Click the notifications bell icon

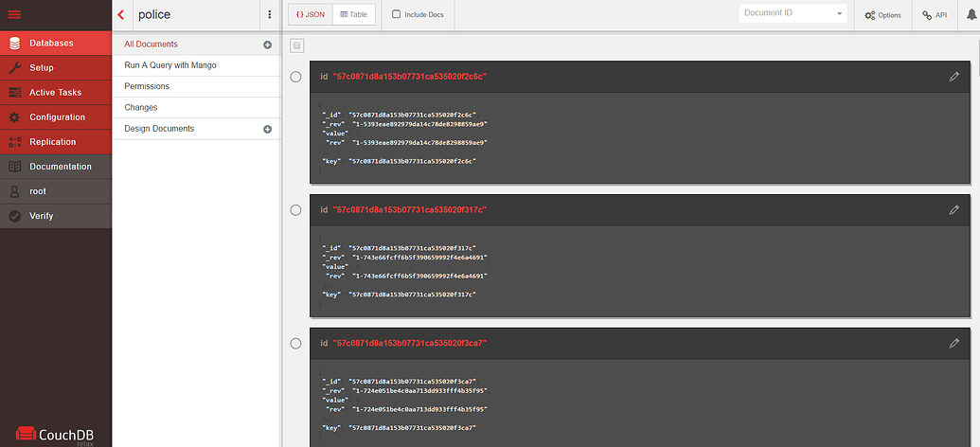pyautogui.click(x=969, y=14)
